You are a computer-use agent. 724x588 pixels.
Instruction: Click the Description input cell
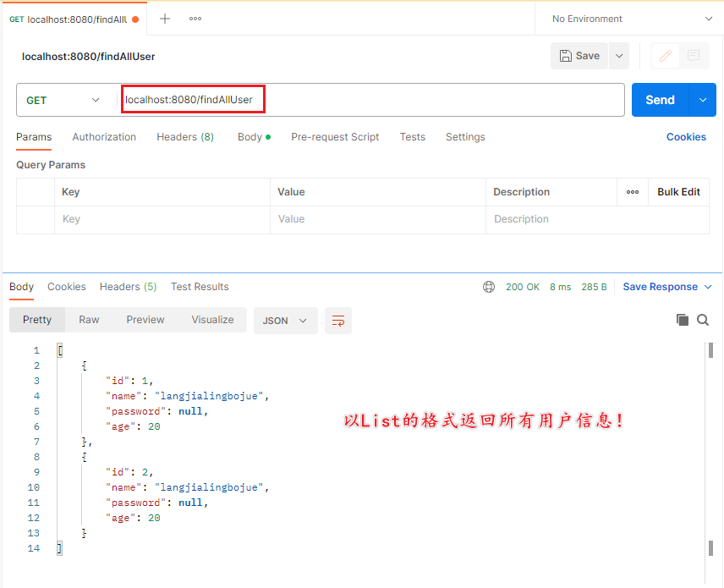[x=597, y=219]
